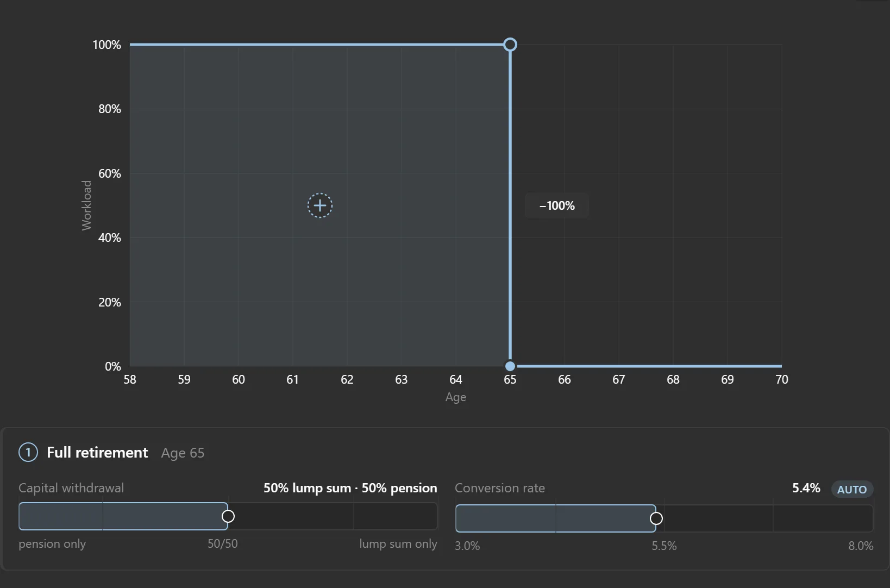The height and width of the screenshot is (588, 890).
Task: Click the 5.4% conversion rate value
Action: pyautogui.click(x=806, y=488)
